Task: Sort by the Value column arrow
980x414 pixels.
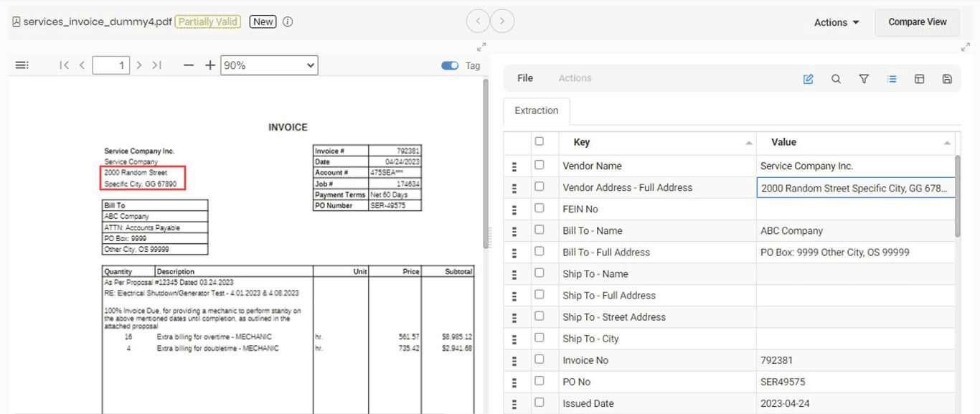Action: click(947, 143)
